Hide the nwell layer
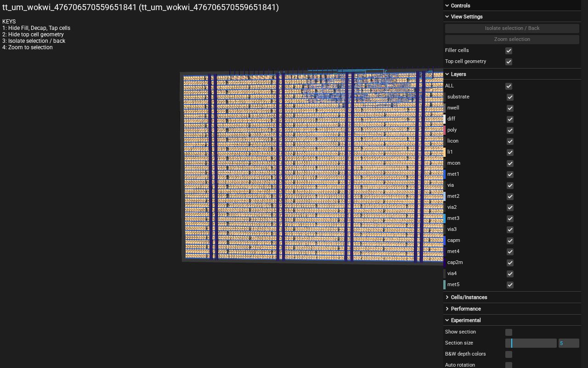 click(x=510, y=108)
